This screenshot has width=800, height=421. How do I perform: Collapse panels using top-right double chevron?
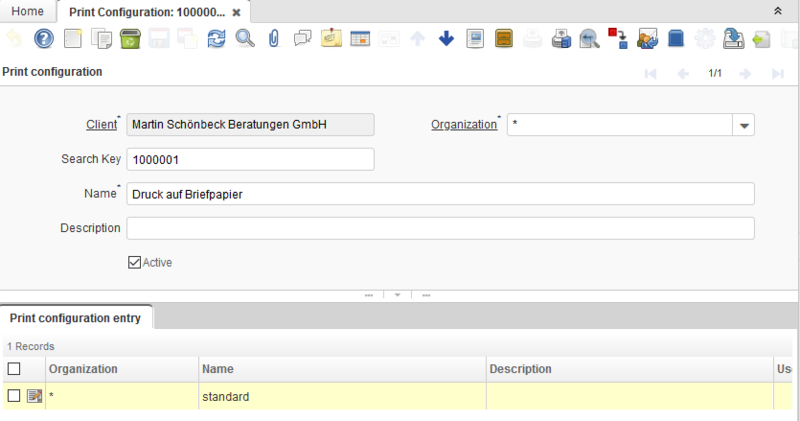(x=778, y=10)
